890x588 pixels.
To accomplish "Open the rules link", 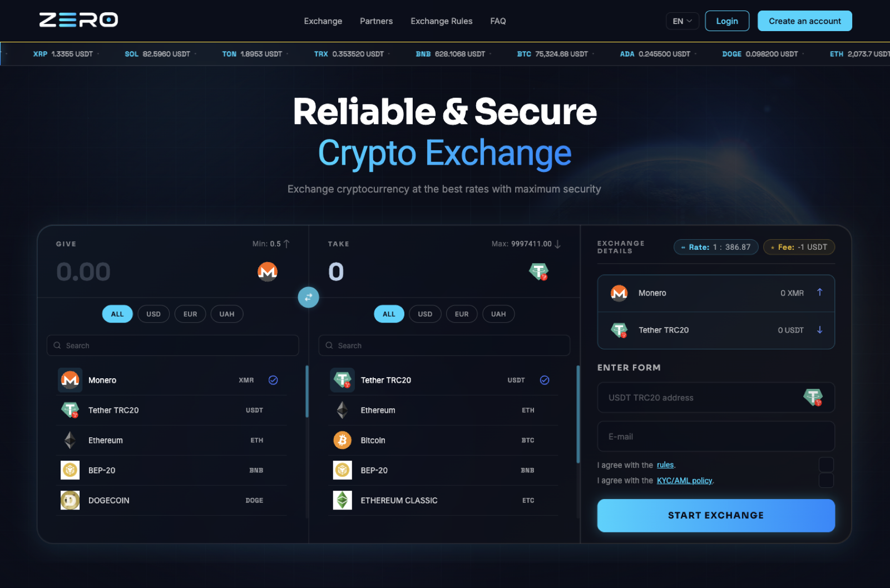I will click(665, 465).
